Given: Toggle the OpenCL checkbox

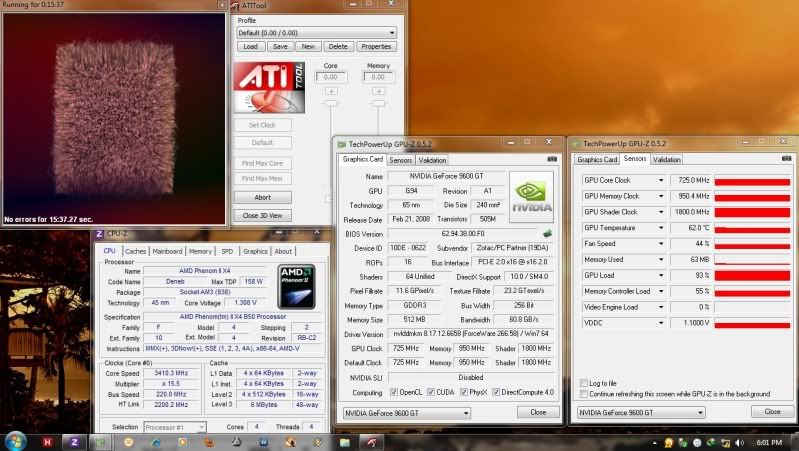Looking at the screenshot, I should click(x=393, y=392).
